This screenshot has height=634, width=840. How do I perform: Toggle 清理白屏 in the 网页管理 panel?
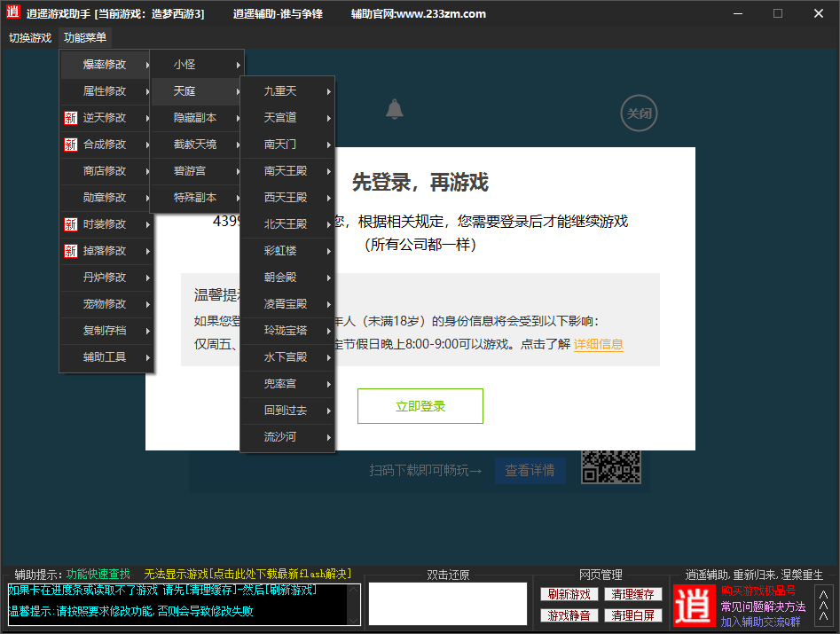[x=632, y=614]
